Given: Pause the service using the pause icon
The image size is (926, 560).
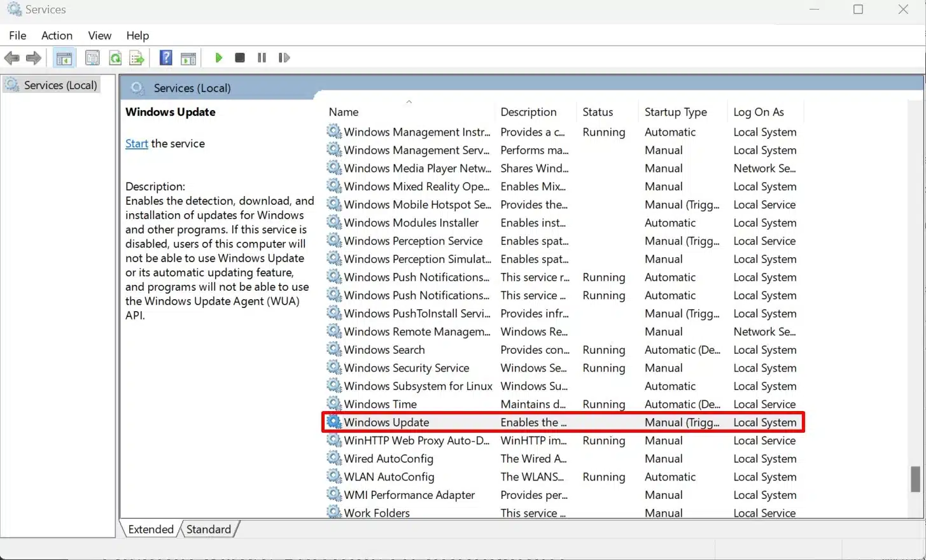Looking at the screenshot, I should tap(262, 57).
